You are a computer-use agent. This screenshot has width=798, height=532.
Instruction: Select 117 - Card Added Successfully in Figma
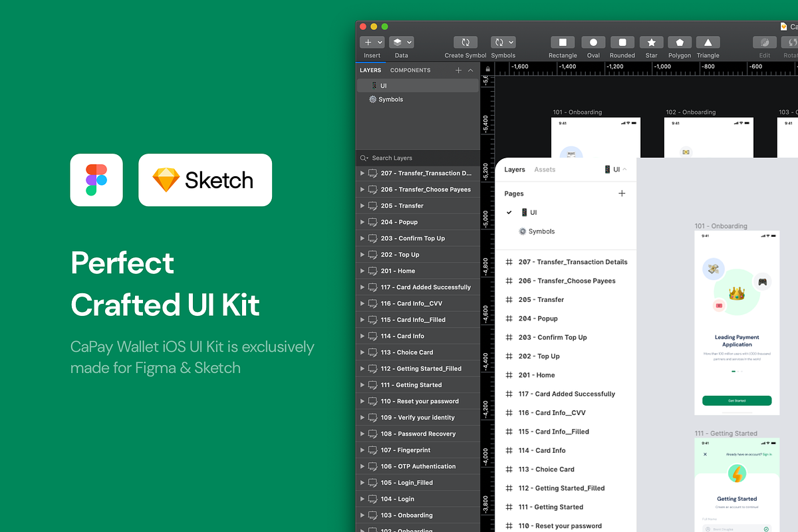(x=566, y=394)
